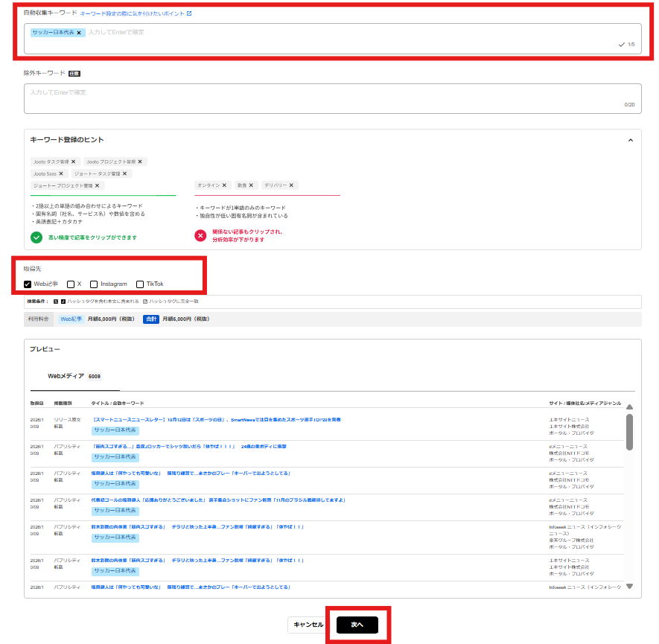Open the 代表初ゴールの塩貝健人 article link
Viewport: 659px width, 644px height.
tap(218, 500)
